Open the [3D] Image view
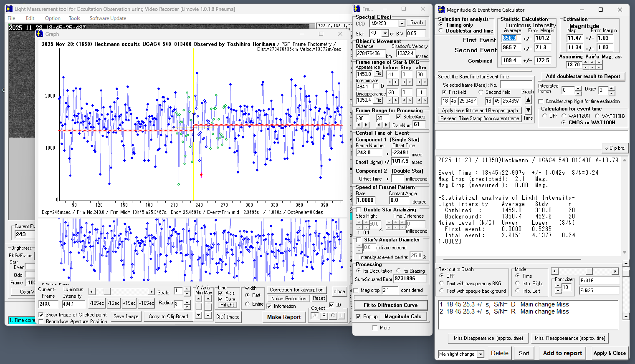635x364 pixels. tap(228, 317)
